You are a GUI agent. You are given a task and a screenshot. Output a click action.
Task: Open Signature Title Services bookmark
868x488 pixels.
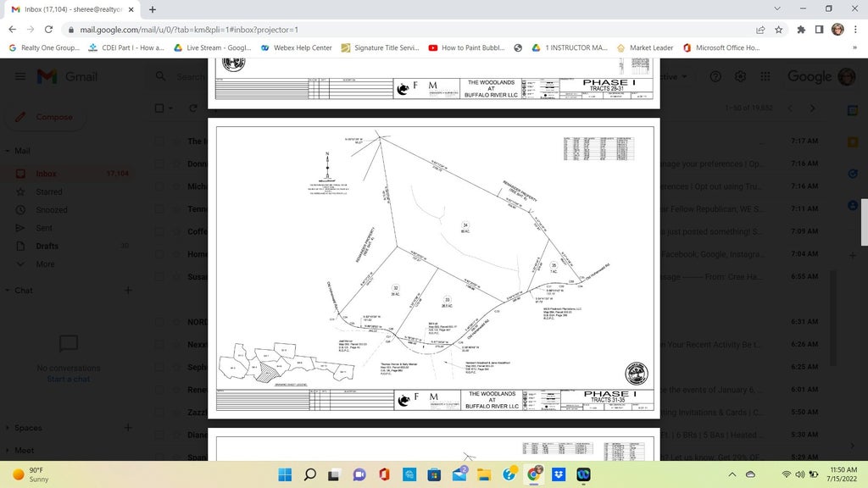coord(381,48)
